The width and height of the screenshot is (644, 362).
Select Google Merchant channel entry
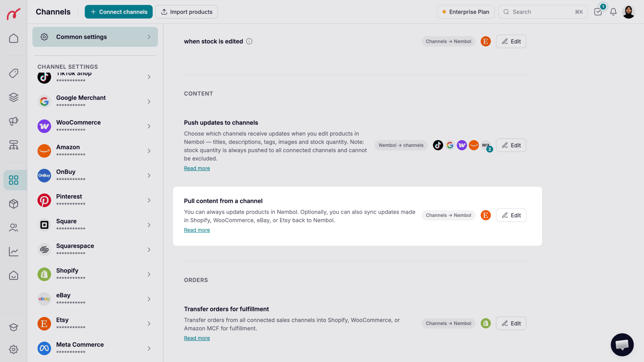coord(95,102)
